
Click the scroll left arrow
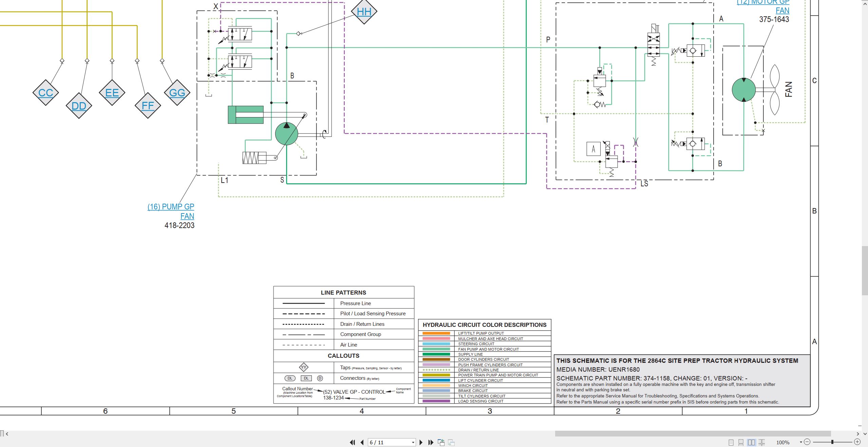point(7,434)
